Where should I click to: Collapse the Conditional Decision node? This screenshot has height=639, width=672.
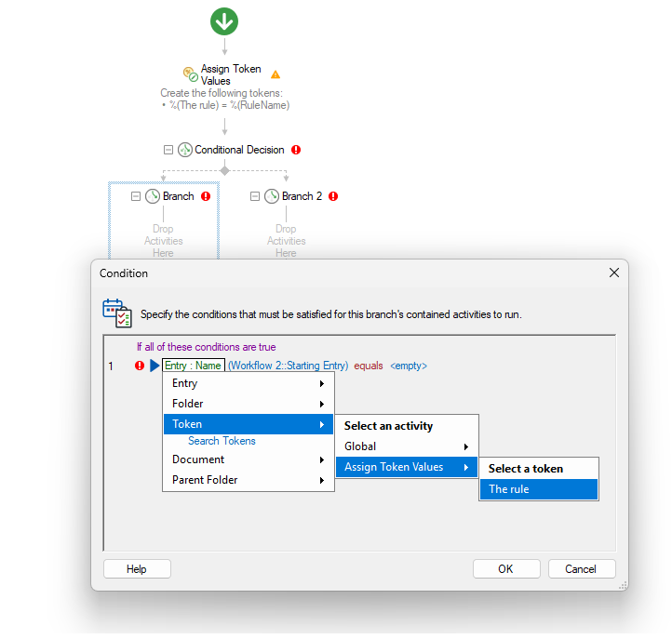pyautogui.click(x=168, y=150)
